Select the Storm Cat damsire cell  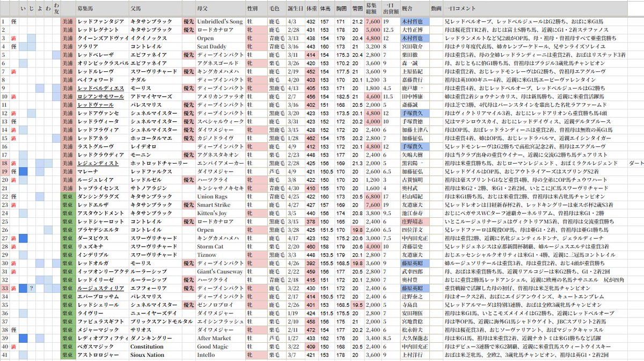[x=211, y=246]
